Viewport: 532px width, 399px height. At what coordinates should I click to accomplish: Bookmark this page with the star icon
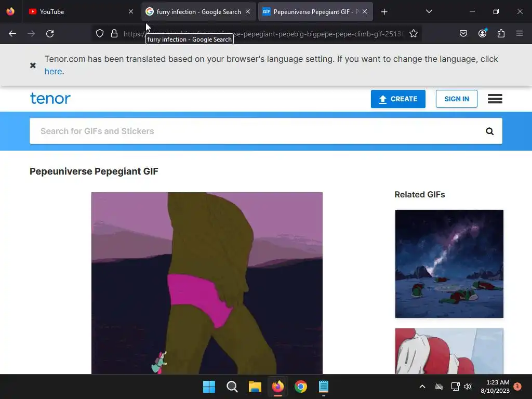click(413, 34)
